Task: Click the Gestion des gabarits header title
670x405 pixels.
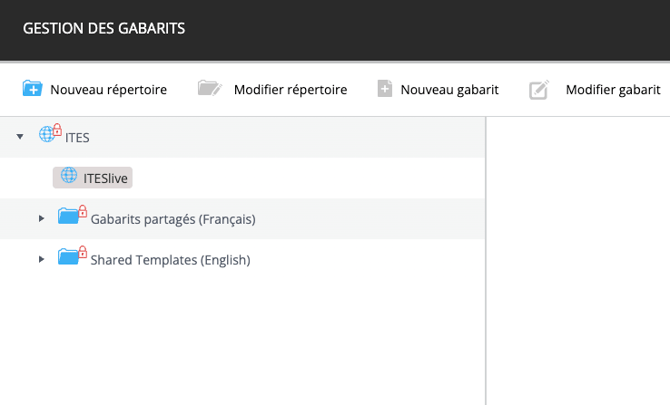Action: click(104, 29)
